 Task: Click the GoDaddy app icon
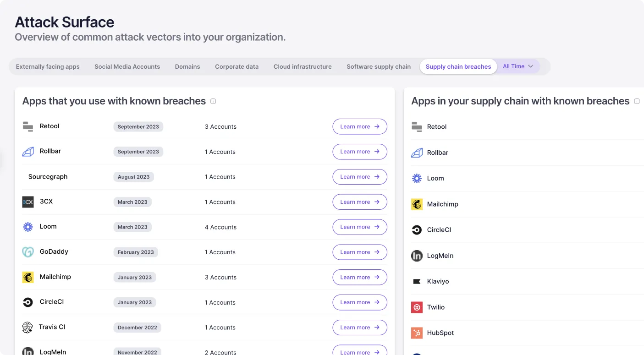click(x=28, y=251)
